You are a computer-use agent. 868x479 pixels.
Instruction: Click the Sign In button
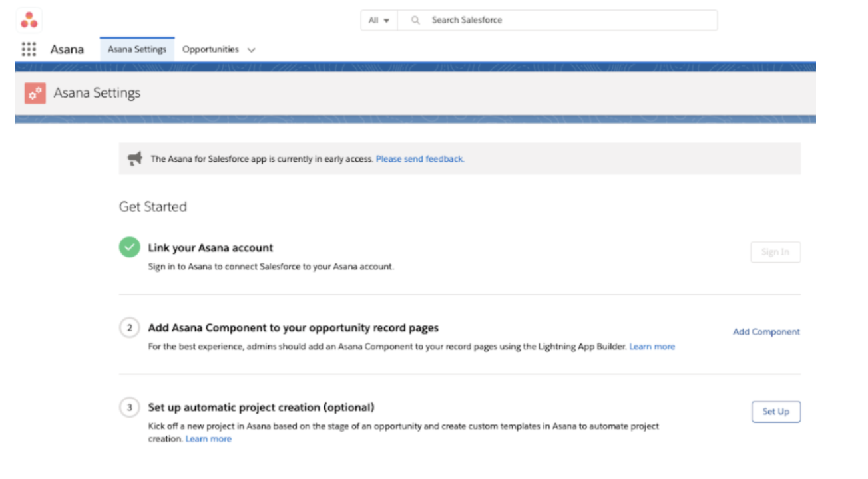775,252
